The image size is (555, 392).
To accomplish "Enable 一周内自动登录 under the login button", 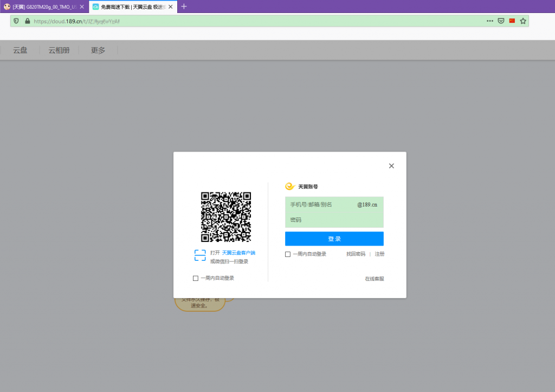I will coord(288,254).
